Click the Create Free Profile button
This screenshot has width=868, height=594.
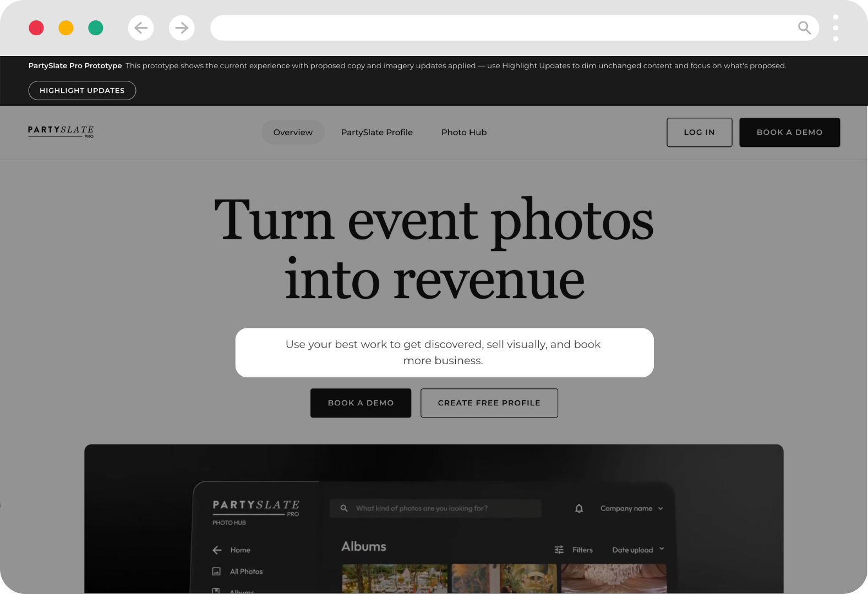coord(489,403)
